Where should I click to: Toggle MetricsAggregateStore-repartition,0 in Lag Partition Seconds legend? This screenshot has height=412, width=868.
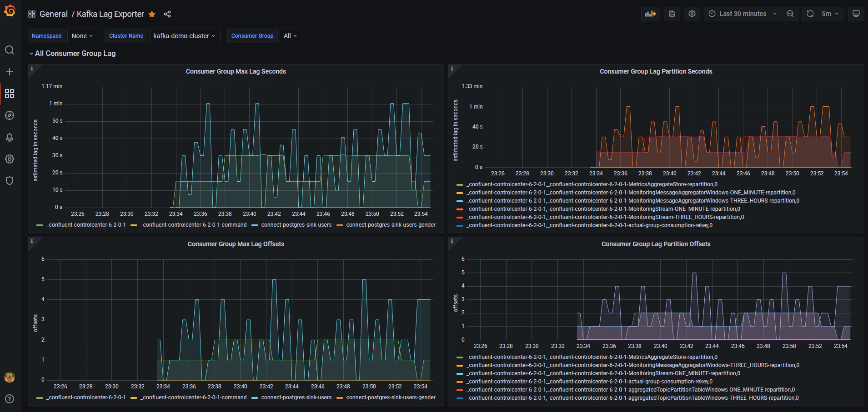click(x=592, y=184)
